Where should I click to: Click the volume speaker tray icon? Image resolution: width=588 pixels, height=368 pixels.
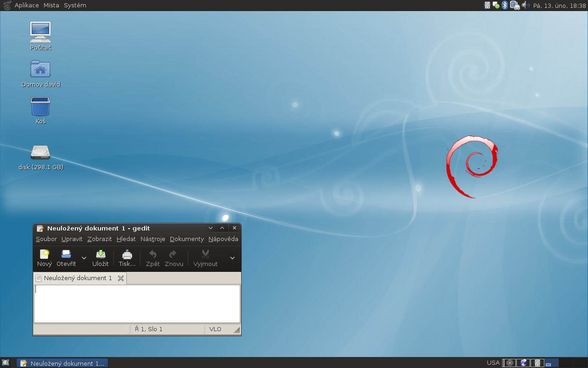click(x=526, y=5)
